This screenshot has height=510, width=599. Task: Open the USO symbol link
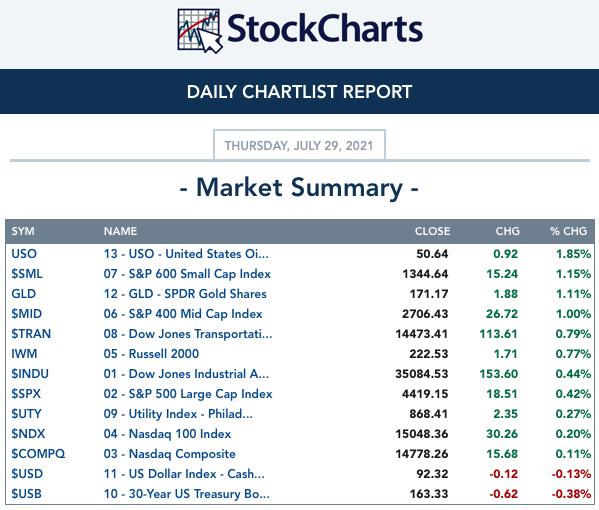click(x=24, y=254)
